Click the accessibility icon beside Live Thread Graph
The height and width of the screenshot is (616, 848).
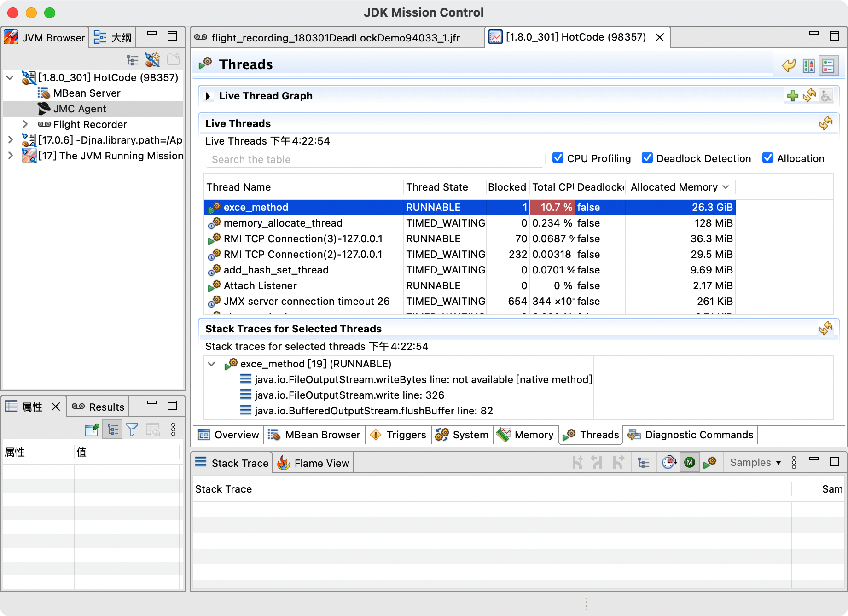[826, 96]
